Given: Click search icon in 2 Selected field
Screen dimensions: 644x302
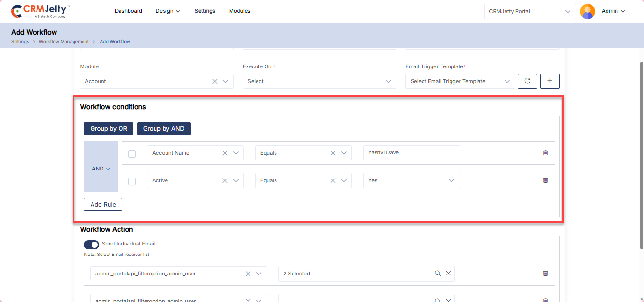Looking at the screenshot, I should [438, 274].
